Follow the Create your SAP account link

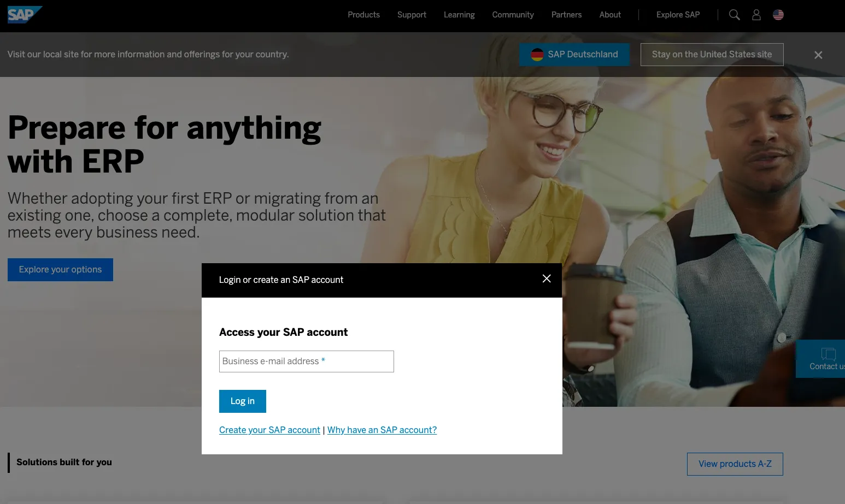[269, 430]
